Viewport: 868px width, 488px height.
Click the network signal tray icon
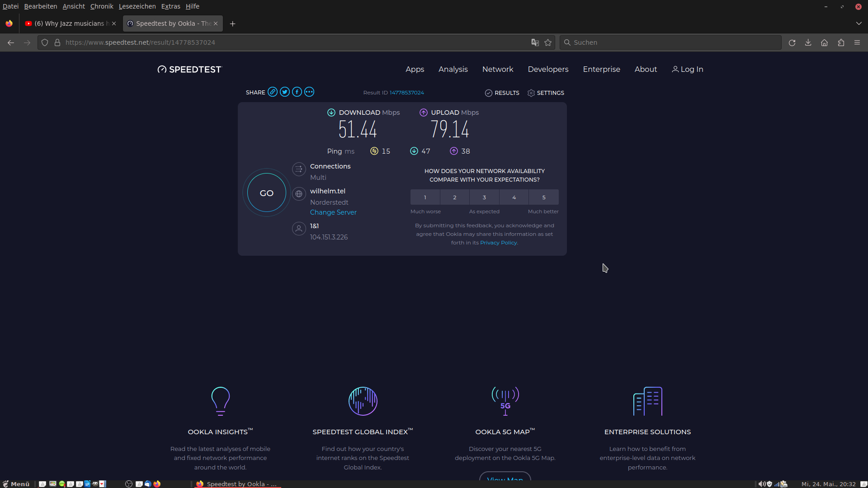pos(777,484)
